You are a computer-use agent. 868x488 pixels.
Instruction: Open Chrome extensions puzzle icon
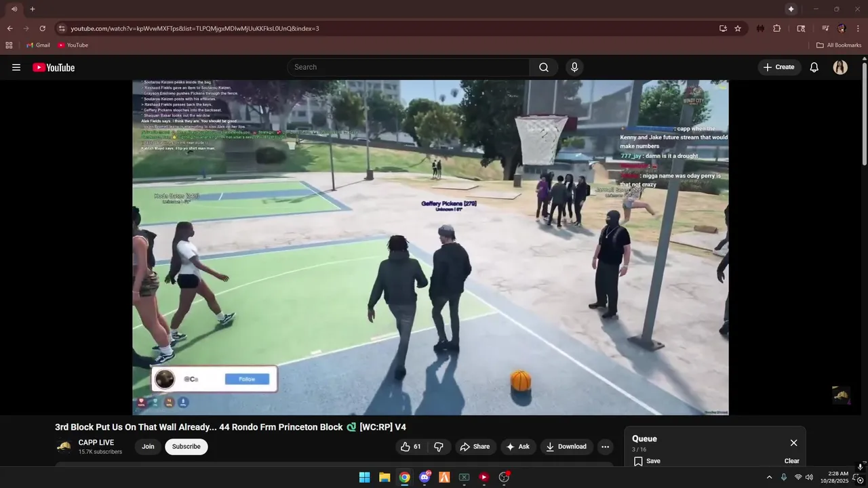pos(777,28)
